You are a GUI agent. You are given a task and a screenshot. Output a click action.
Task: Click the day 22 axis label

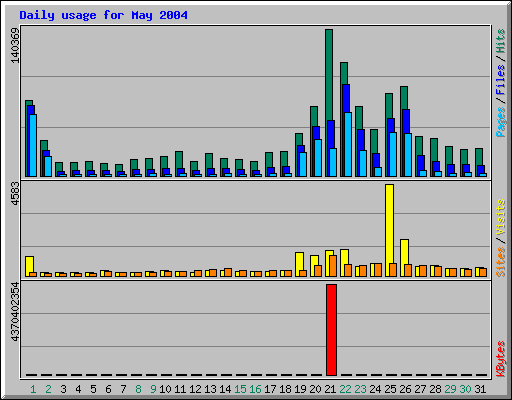point(345,389)
